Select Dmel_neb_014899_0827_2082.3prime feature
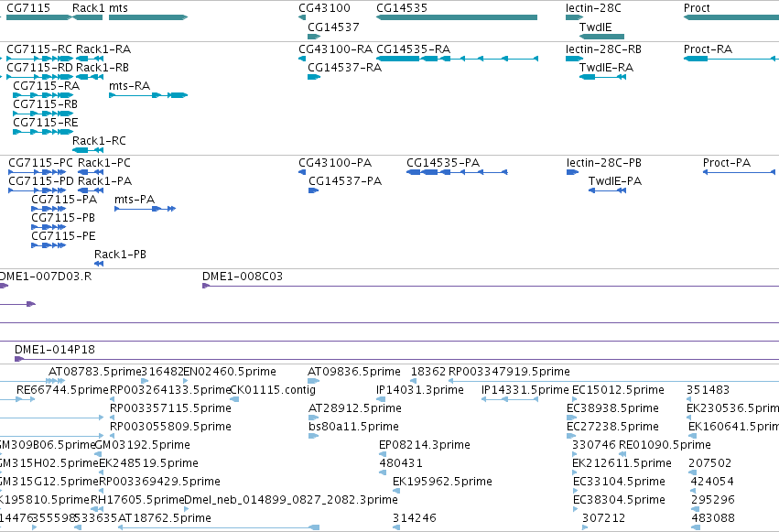 187,509
